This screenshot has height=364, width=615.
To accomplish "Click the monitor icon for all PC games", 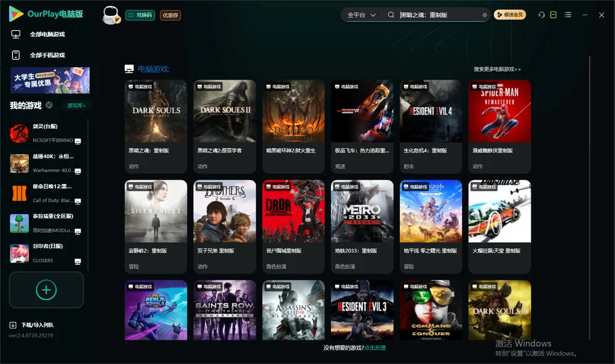I will click(x=16, y=34).
